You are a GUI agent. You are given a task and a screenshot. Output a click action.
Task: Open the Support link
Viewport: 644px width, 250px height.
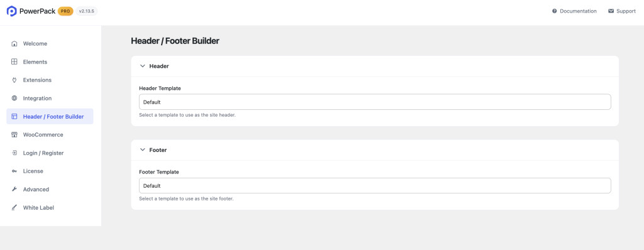pos(622,11)
